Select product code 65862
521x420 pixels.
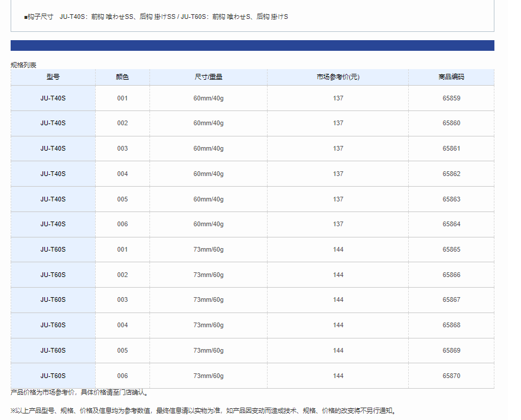click(451, 174)
